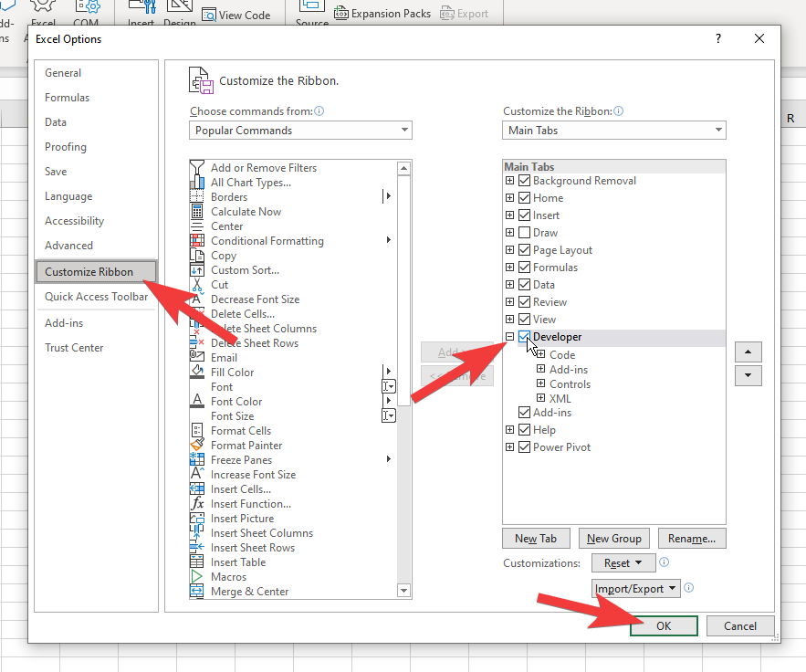
Task: Click the Insert Function fx icon
Action: (x=197, y=504)
